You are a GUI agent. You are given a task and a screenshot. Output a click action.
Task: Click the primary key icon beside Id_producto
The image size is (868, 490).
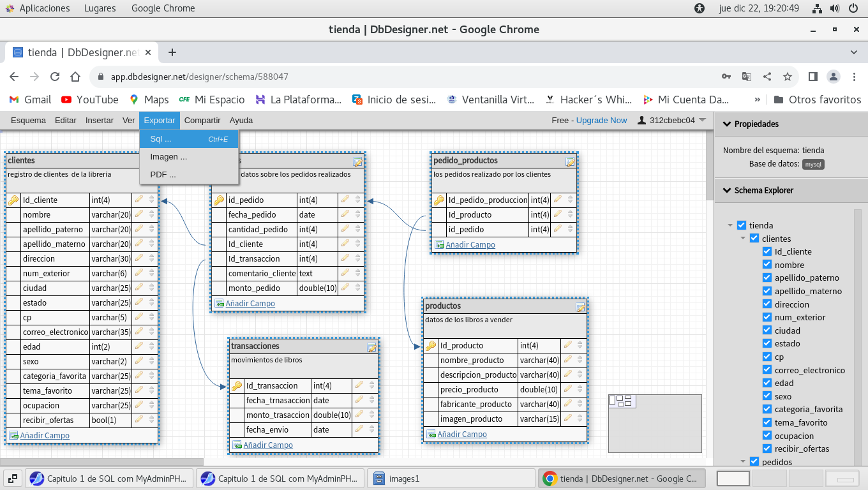point(431,346)
